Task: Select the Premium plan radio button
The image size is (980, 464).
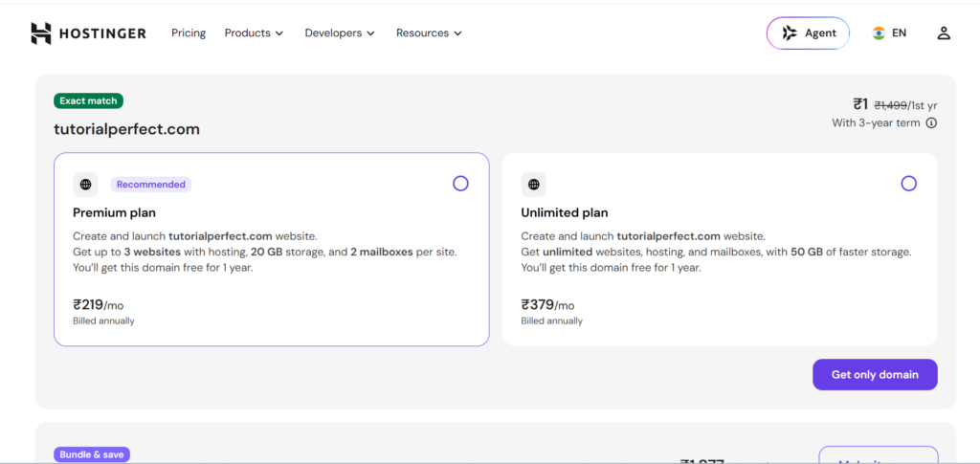Action: click(x=460, y=184)
